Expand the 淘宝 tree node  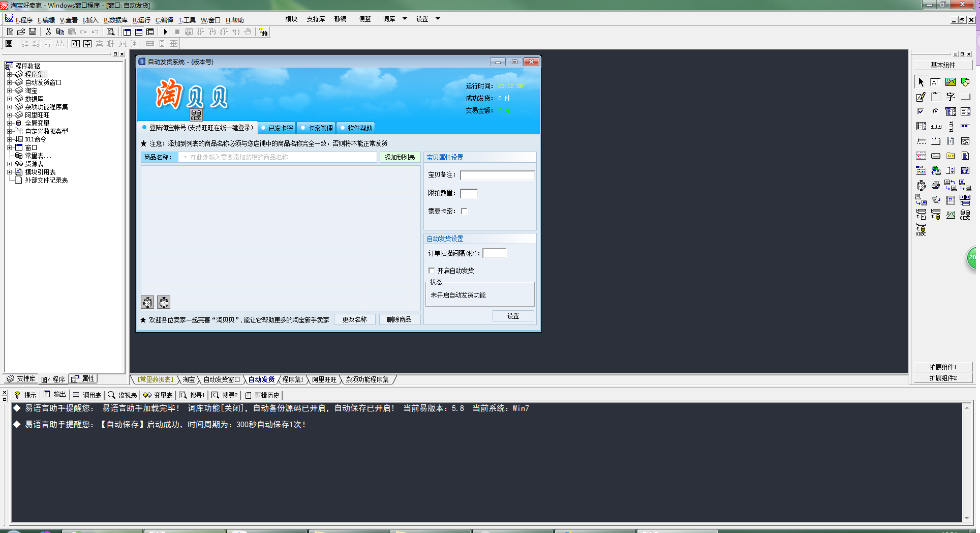pyautogui.click(x=9, y=91)
